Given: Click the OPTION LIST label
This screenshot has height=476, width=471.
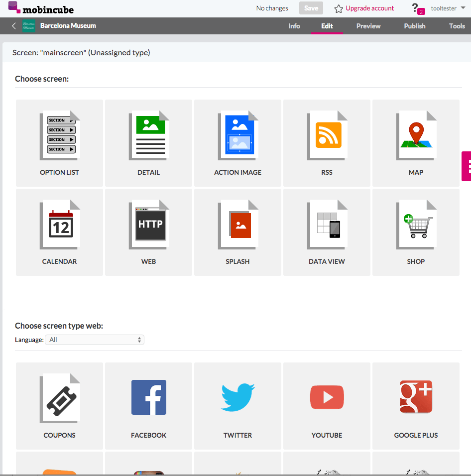Looking at the screenshot, I should [59, 172].
